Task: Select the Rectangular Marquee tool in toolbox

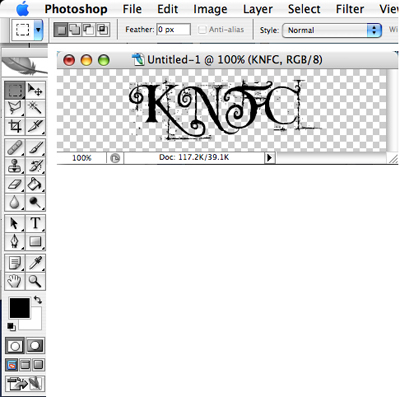Action: tap(15, 90)
